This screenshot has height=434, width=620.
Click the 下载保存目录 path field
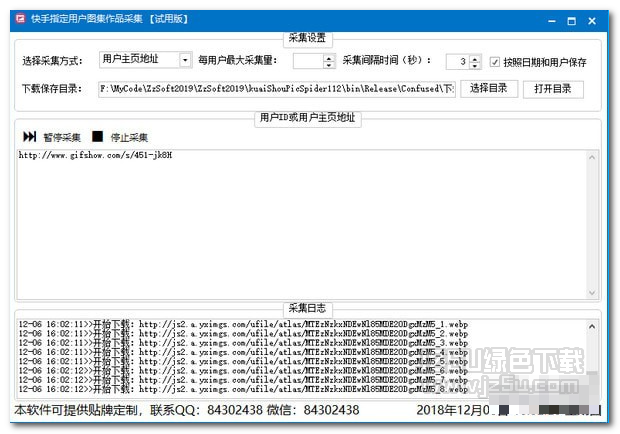click(x=277, y=89)
